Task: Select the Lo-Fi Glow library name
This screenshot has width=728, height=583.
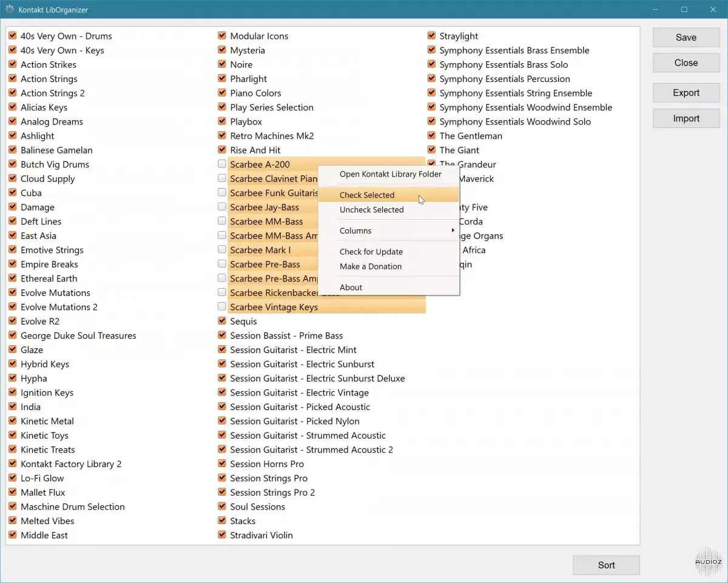Action: pos(42,478)
